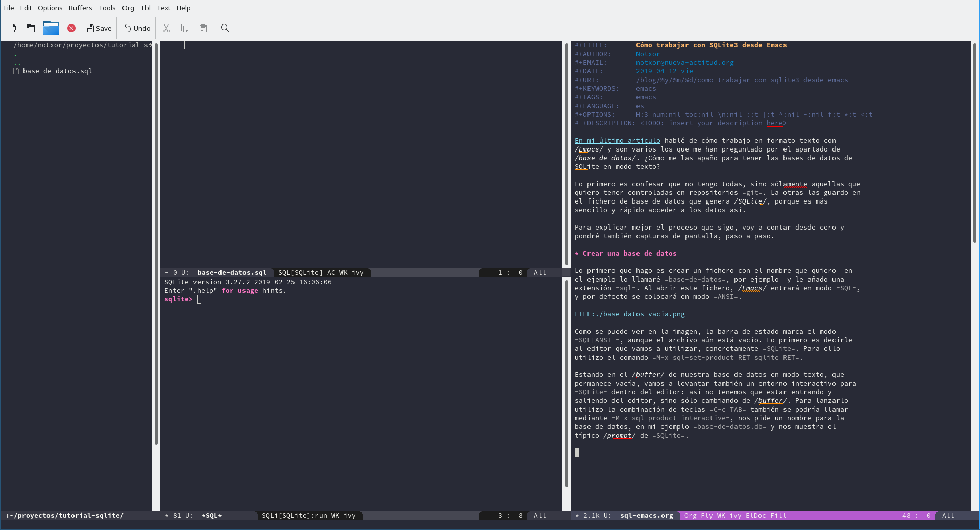
Task: Open the Help menu
Action: [183, 8]
